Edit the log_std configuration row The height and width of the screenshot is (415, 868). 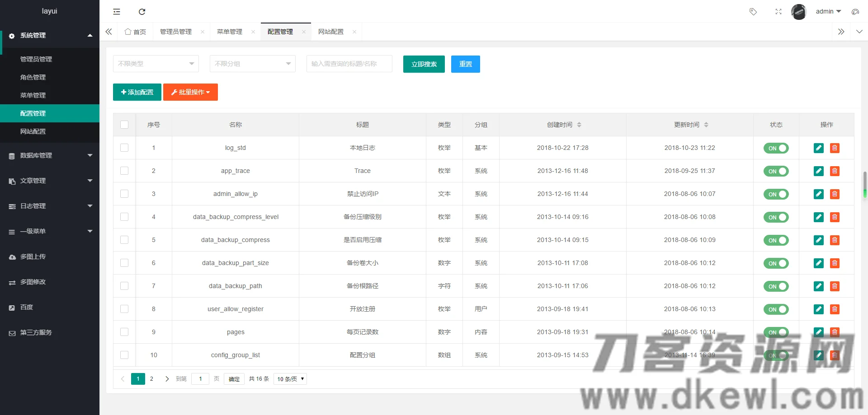coord(818,148)
